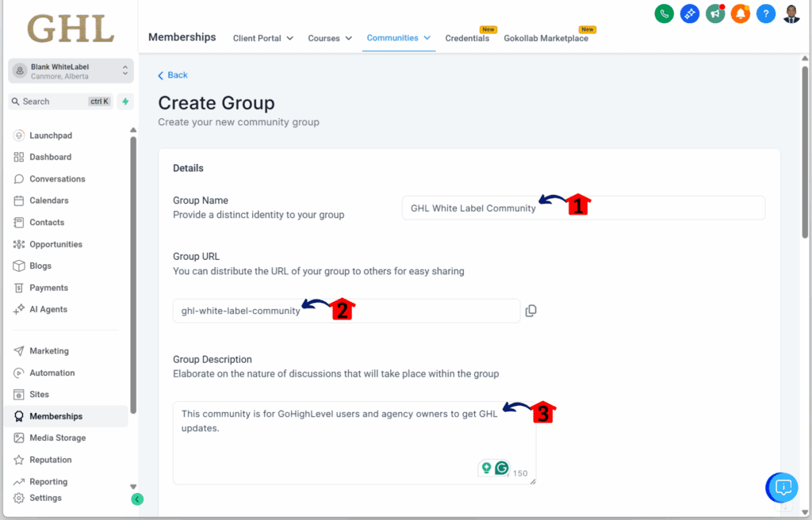Open Automation in the sidebar
The width and height of the screenshot is (812, 520).
[44, 373]
